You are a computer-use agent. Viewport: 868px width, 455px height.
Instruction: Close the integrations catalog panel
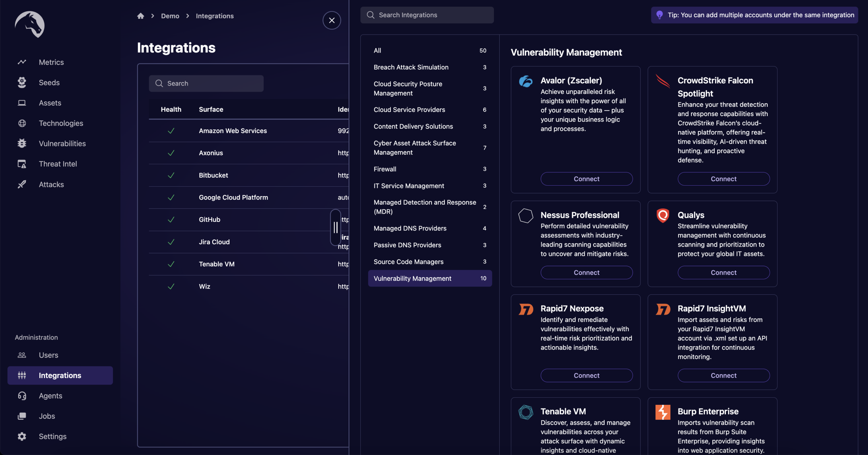tap(332, 20)
